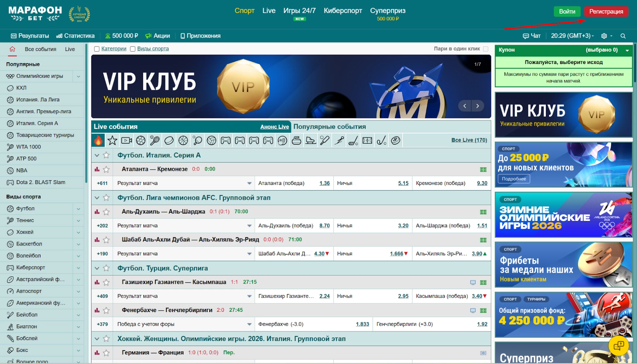Viewport: 637px width, 364px height.
Task: Expand the Олимпийские игры chevron
Action: 78,76
